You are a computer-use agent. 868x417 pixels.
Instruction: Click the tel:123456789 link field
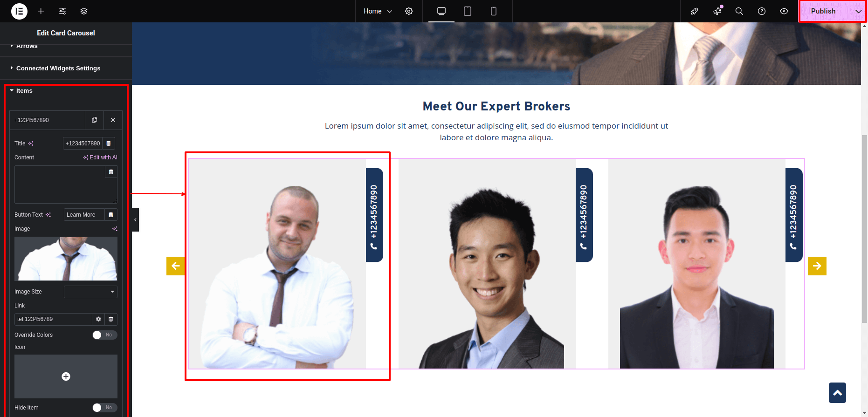(53, 319)
